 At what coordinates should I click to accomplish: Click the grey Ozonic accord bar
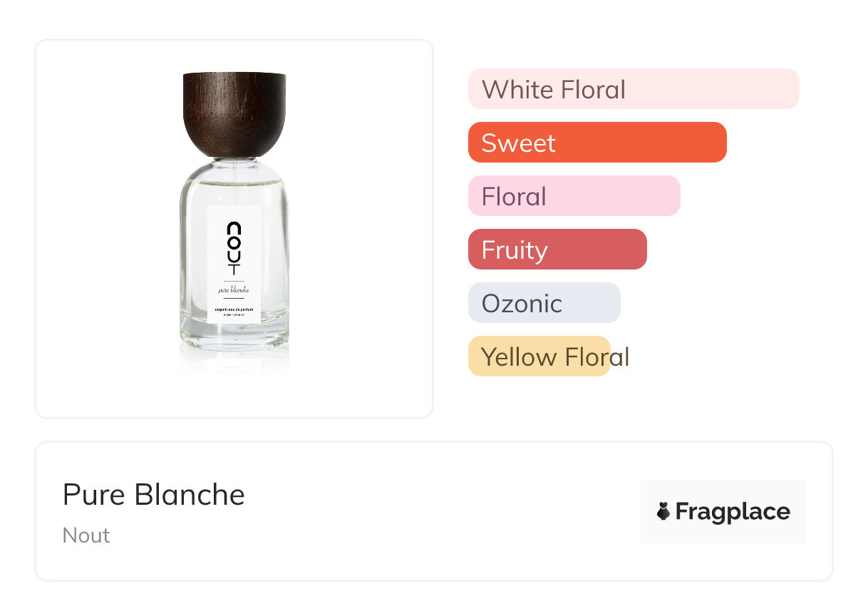tap(544, 303)
